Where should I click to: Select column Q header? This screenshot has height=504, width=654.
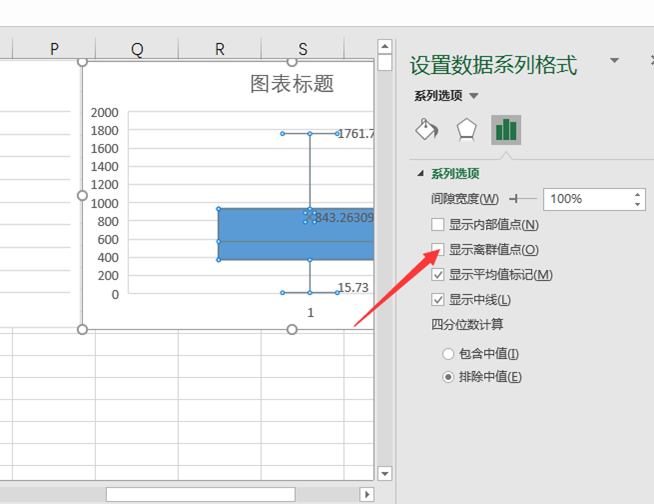[137, 49]
